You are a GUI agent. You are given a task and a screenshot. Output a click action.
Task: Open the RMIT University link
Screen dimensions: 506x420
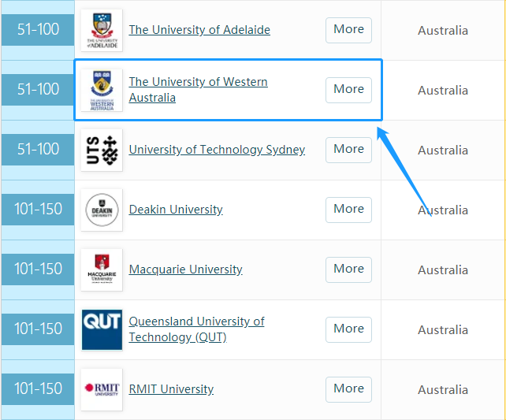click(x=171, y=389)
